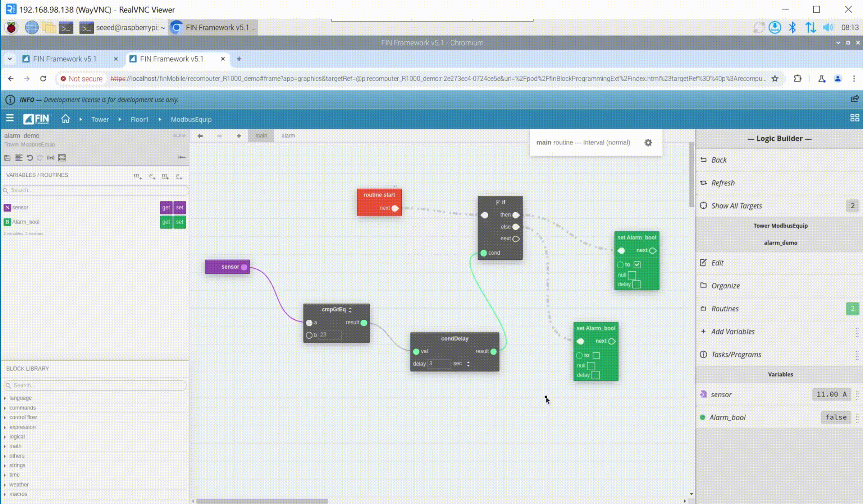863x504 pixels.
Task: Click the undo icon in left toolbar
Action: pos(30,158)
